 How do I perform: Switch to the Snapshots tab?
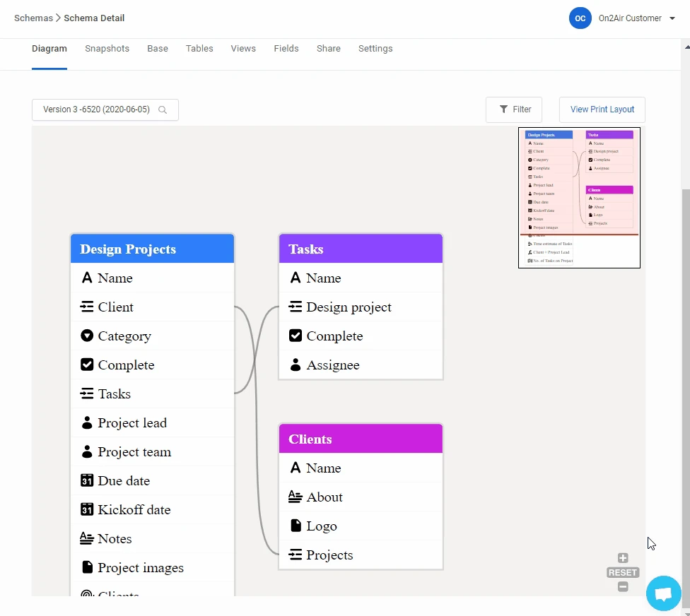click(x=107, y=49)
